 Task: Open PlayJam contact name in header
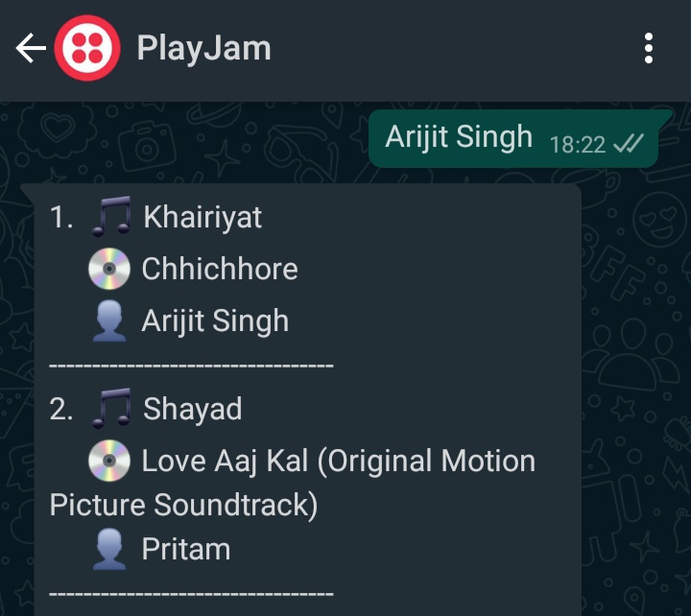[x=203, y=49]
